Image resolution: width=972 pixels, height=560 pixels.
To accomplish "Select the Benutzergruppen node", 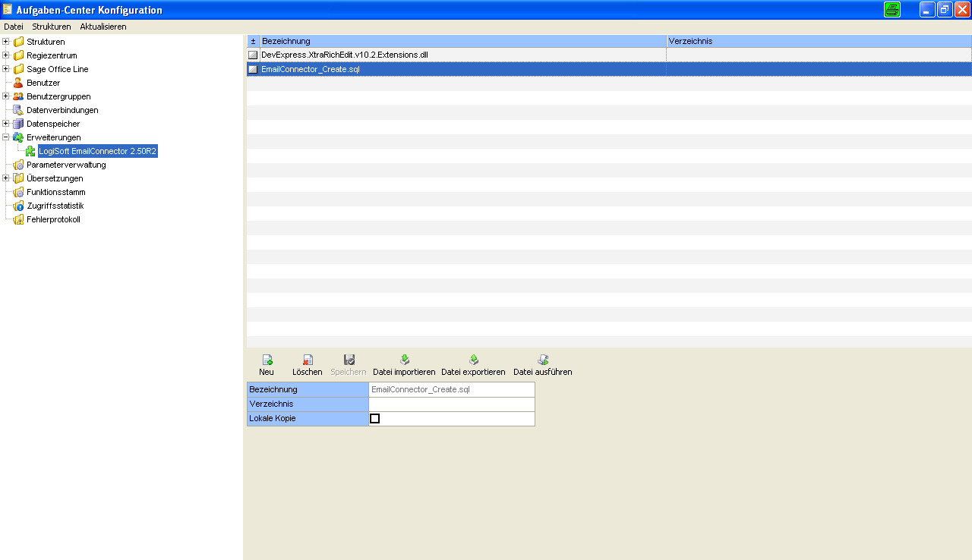I will click(x=58, y=96).
